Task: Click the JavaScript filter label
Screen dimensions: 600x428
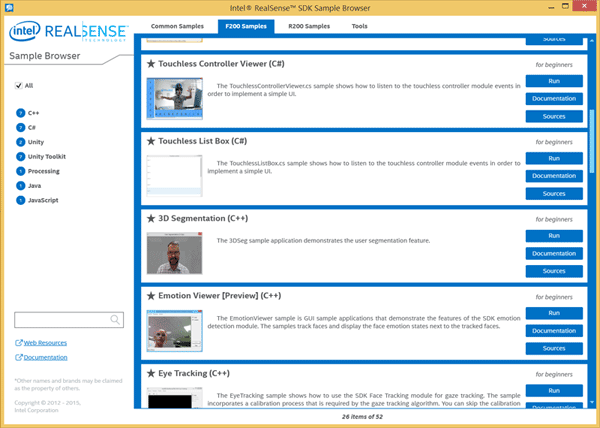Action: [x=43, y=200]
